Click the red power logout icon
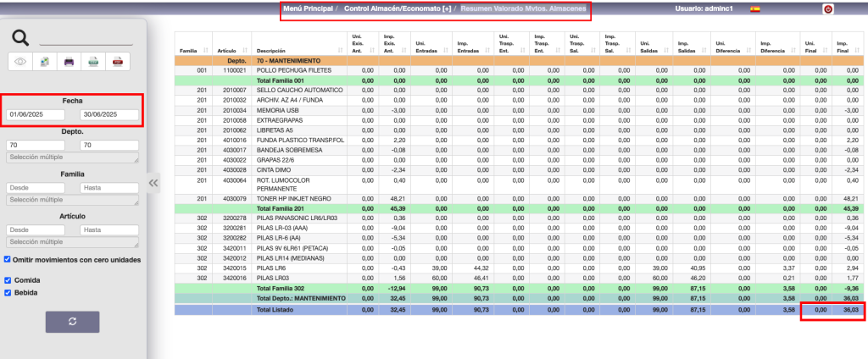Screen dimensions: 868x359 (x=827, y=9)
